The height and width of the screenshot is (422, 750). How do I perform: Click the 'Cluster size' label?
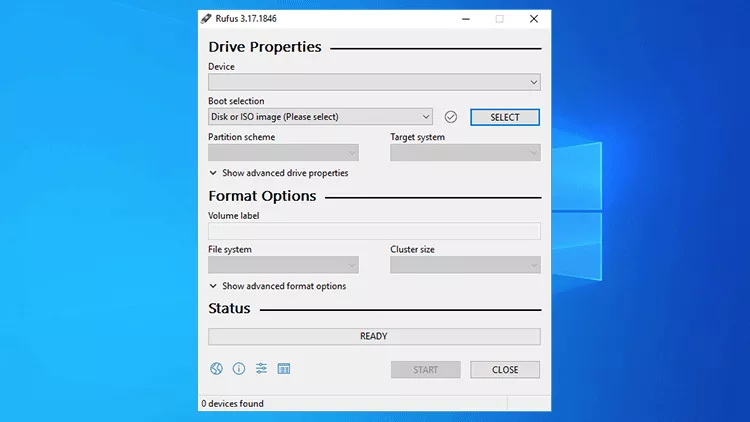tap(412, 249)
